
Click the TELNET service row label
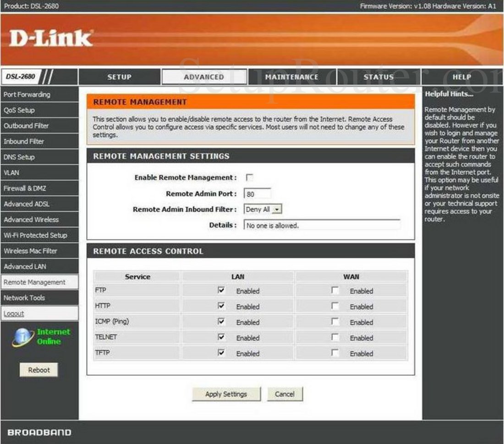click(106, 337)
